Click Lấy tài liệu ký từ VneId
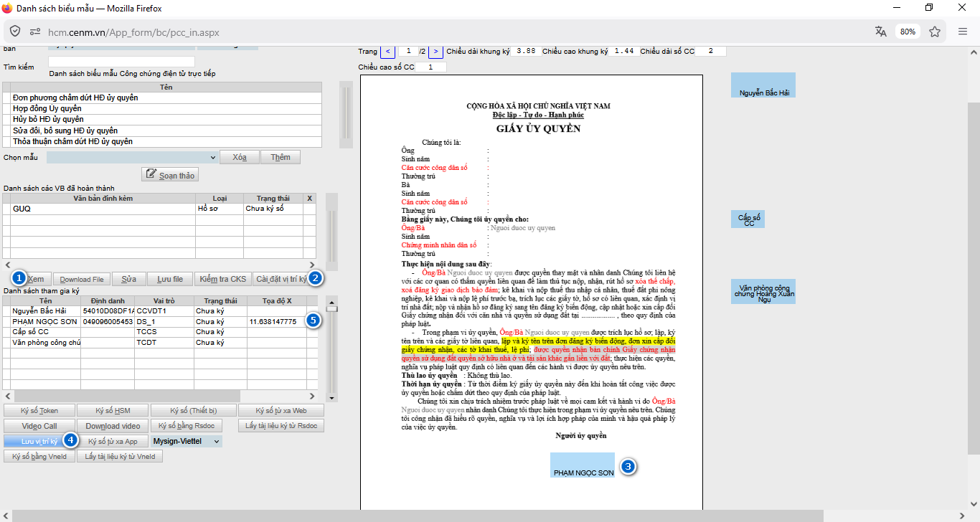The height and width of the screenshot is (522, 980). (x=121, y=456)
